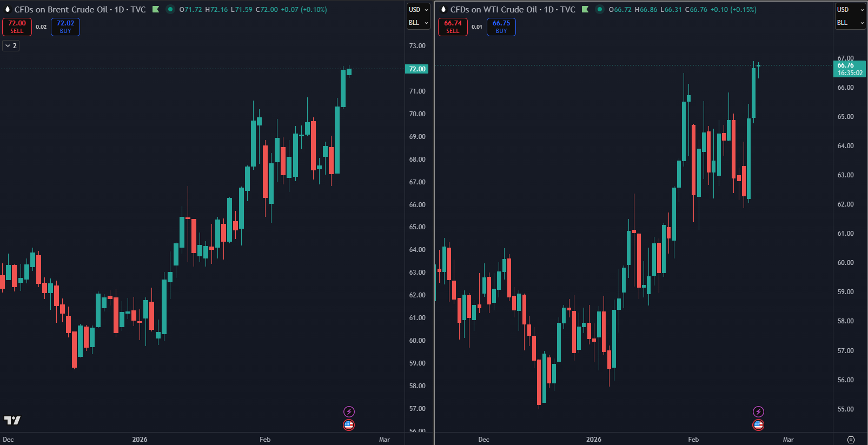Open the US flag economic event on Brent chart
Screen dimensions: 868x445
[349, 425]
